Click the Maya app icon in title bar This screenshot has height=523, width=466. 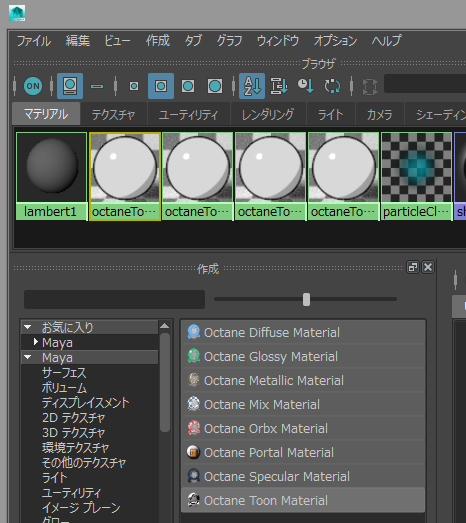[17, 13]
